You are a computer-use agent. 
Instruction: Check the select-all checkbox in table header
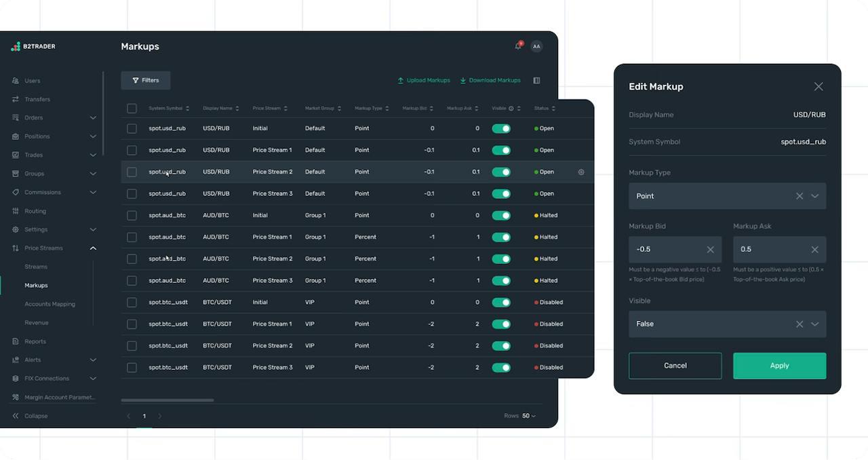(132, 109)
